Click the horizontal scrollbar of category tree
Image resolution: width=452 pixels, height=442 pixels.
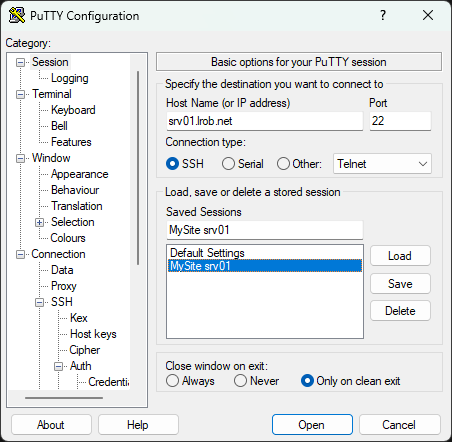[x=64, y=398]
